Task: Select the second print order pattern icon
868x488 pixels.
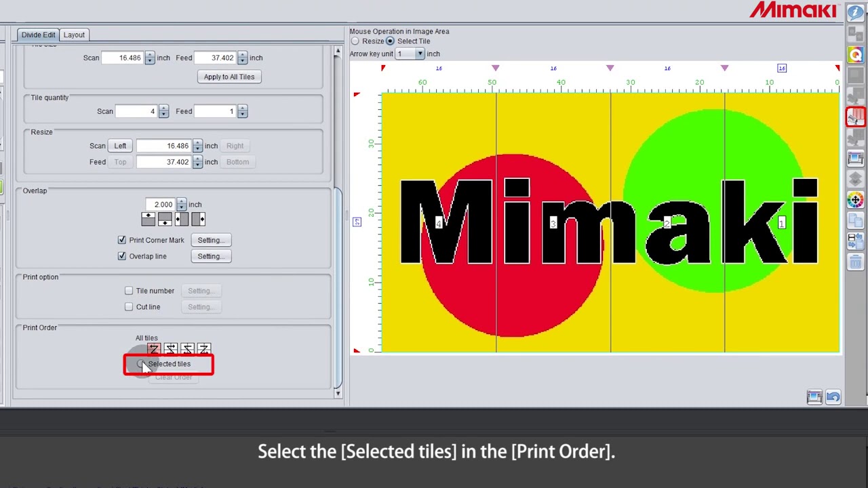Action: pos(170,350)
